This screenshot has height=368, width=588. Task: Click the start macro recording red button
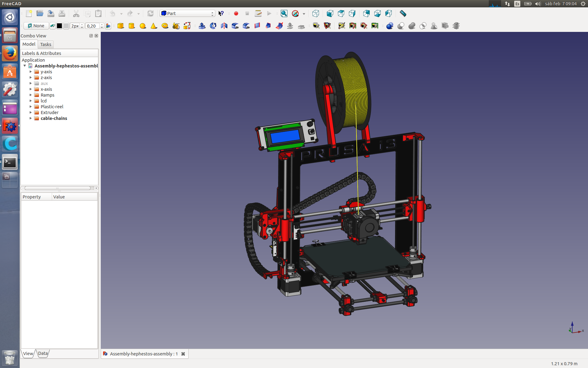(x=236, y=13)
